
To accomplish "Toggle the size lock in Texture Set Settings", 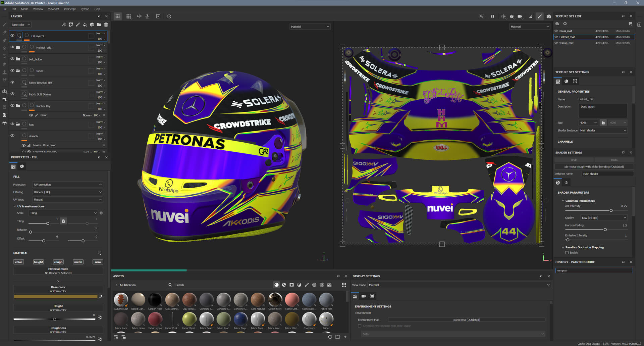I will [603, 122].
